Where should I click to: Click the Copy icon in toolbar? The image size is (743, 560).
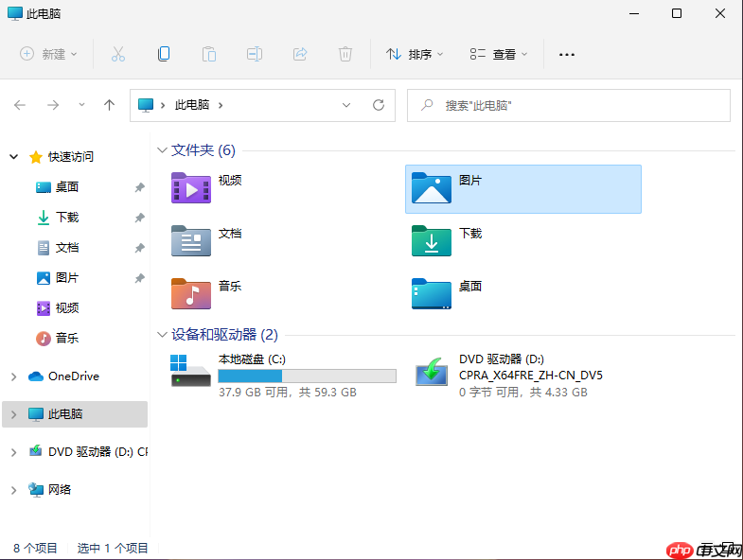coord(164,54)
